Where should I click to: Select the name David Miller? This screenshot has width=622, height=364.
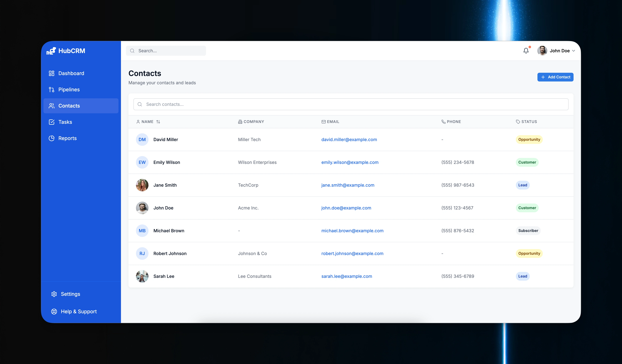pos(166,140)
